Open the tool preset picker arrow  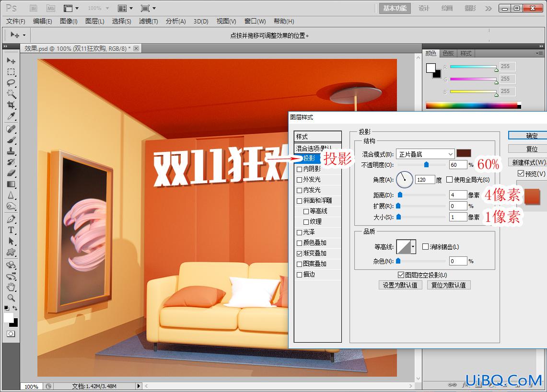(24, 35)
